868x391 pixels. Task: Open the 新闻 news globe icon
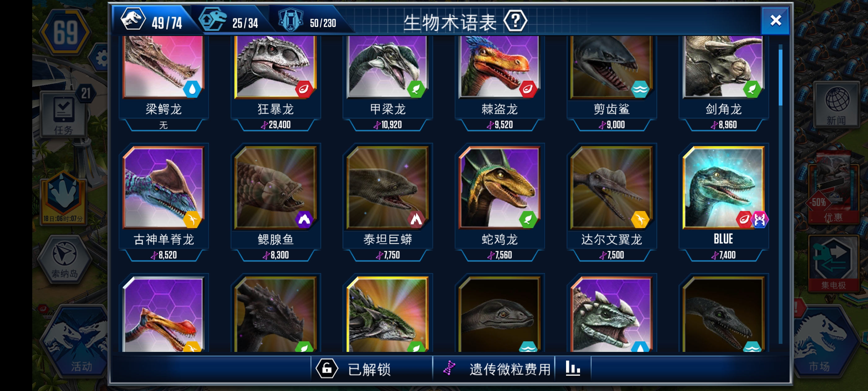coord(837,105)
